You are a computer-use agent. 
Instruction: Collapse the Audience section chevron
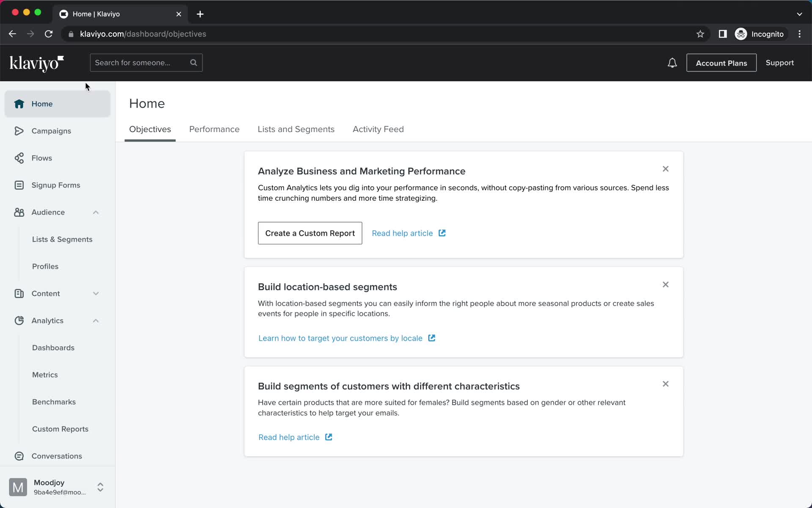pyautogui.click(x=96, y=212)
